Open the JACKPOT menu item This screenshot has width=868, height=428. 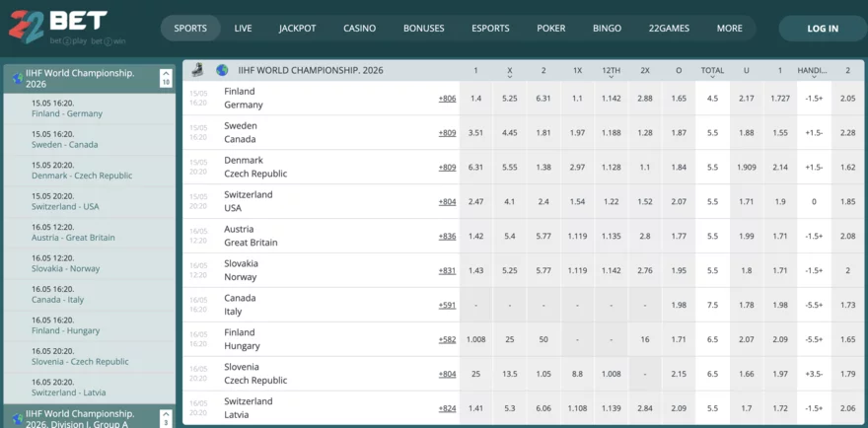(297, 29)
